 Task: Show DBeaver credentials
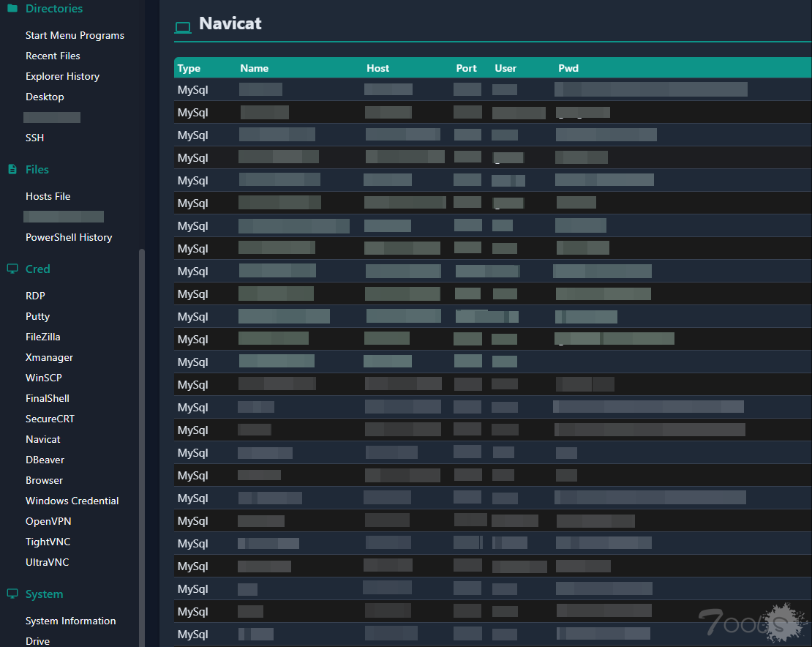pyautogui.click(x=45, y=460)
